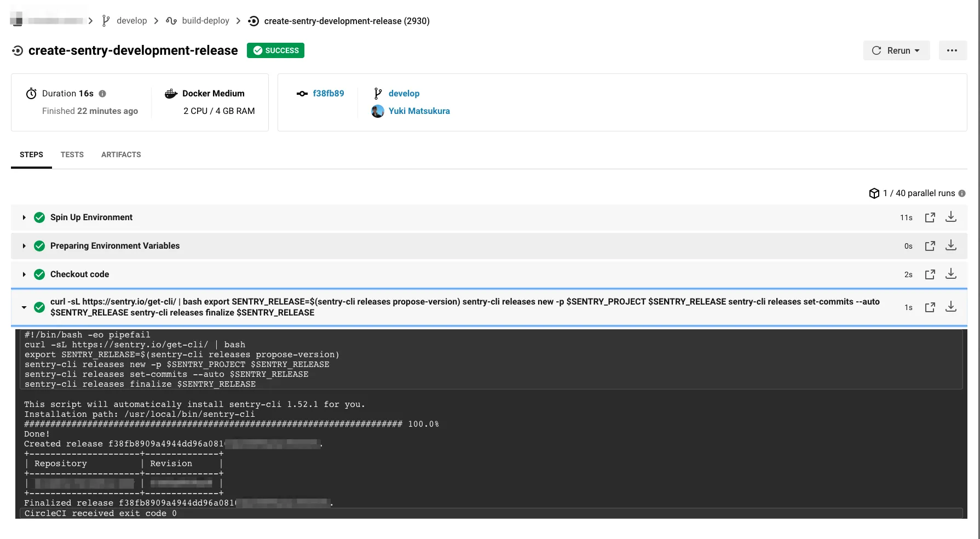This screenshot has width=980, height=539.
Task: Go to build-deploy workflow in breadcrumb
Action: [x=205, y=21]
